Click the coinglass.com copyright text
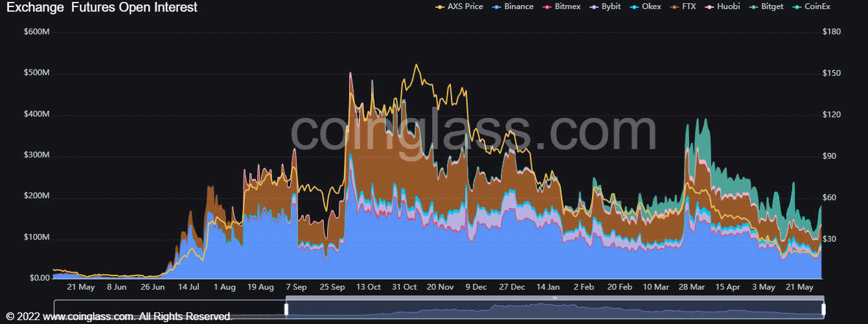The width and height of the screenshot is (868, 324). [x=120, y=317]
